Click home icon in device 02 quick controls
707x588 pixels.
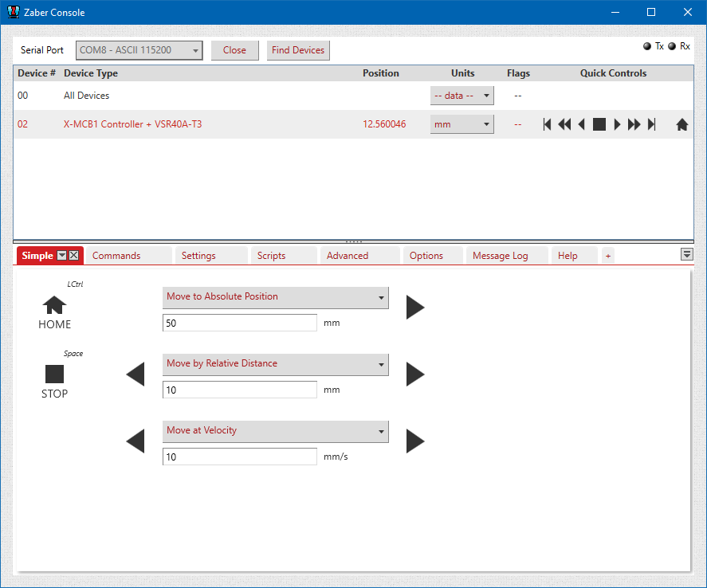(x=681, y=124)
